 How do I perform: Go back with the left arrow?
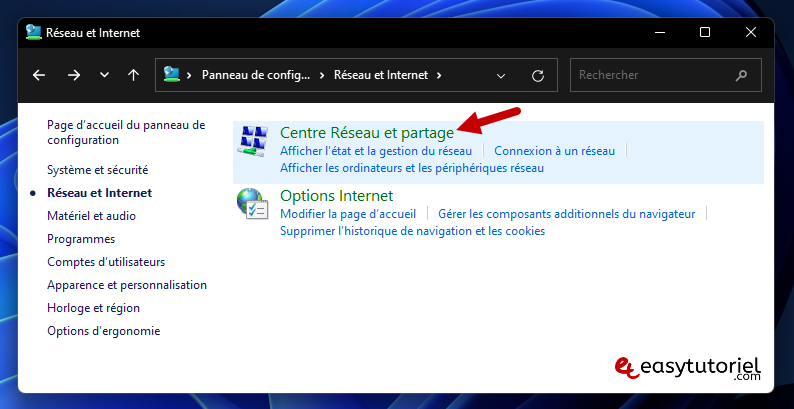pyautogui.click(x=39, y=75)
